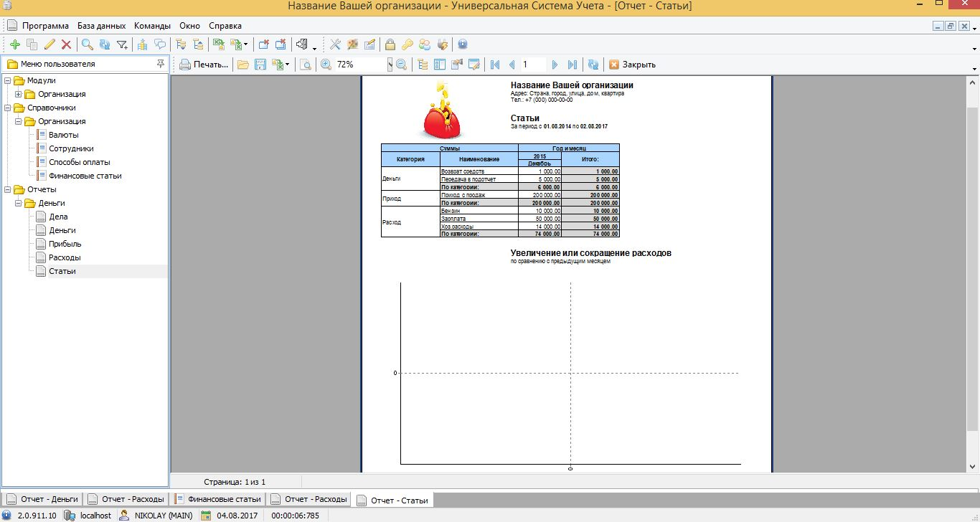Screen dimensions: 980x522
Task: Select Прибыль report in the tree
Action: point(65,244)
